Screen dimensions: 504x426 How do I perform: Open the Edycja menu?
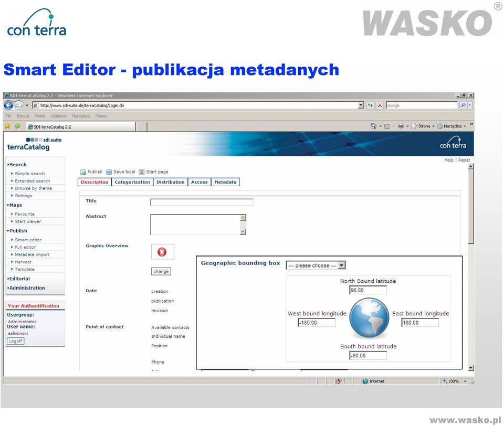[23, 115]
